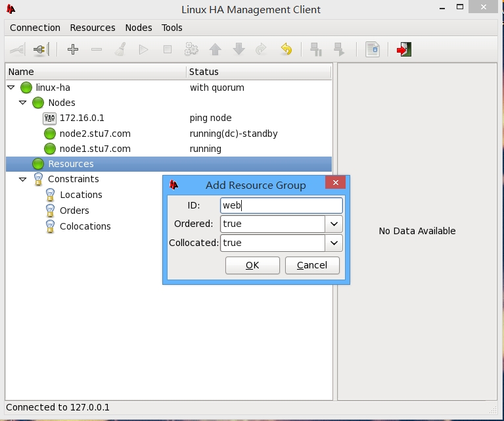
Task: Click the yellow undo arrow icon
Action: pyautogui.click(x=286, y=49)
